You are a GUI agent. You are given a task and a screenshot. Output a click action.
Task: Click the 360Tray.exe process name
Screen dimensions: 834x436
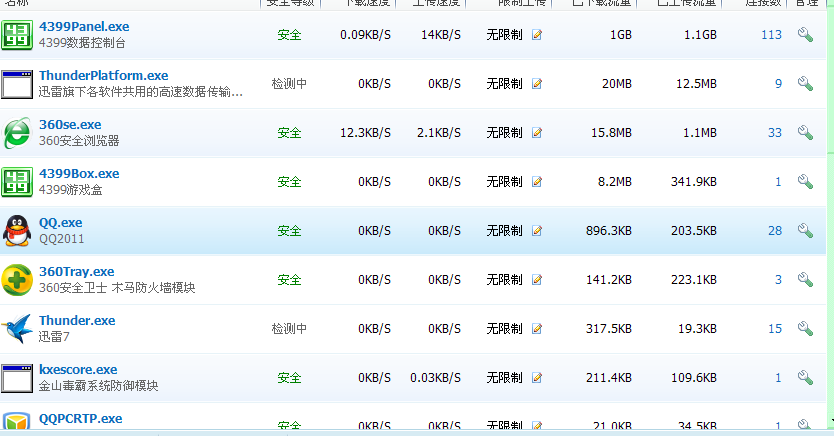[76, 272]
